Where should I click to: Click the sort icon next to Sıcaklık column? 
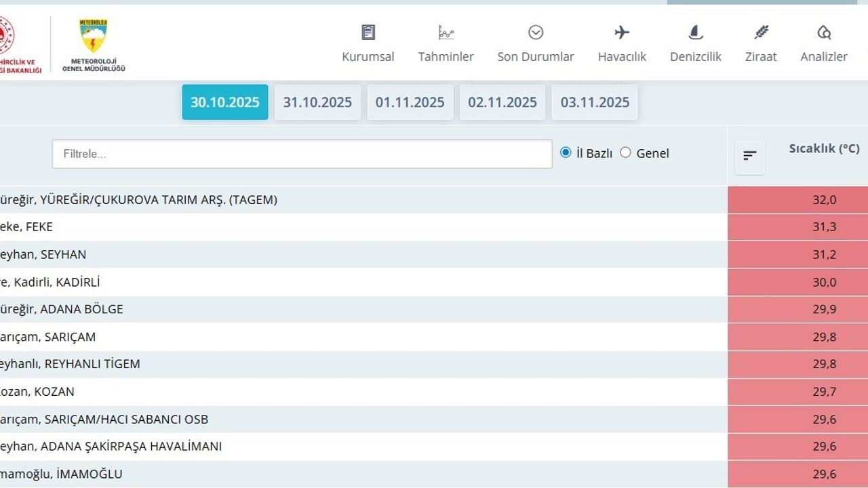(x=749, y=156)
